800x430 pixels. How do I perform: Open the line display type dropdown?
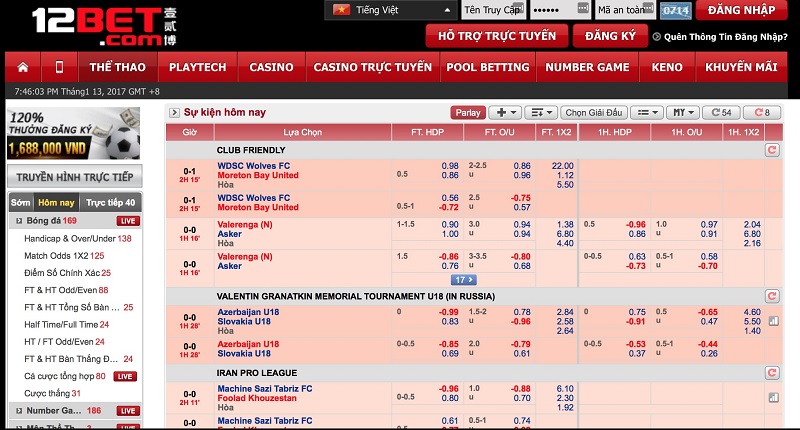(x=647, y=113)
